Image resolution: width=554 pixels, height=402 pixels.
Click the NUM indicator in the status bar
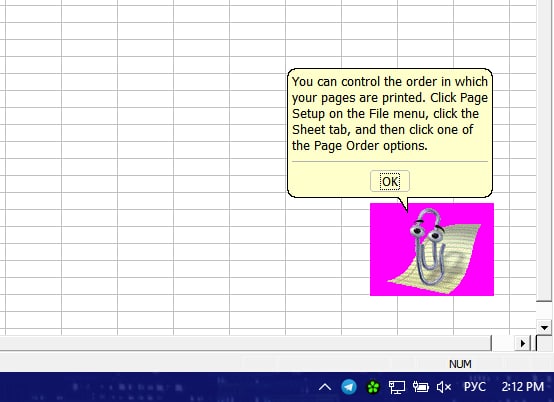460,364
